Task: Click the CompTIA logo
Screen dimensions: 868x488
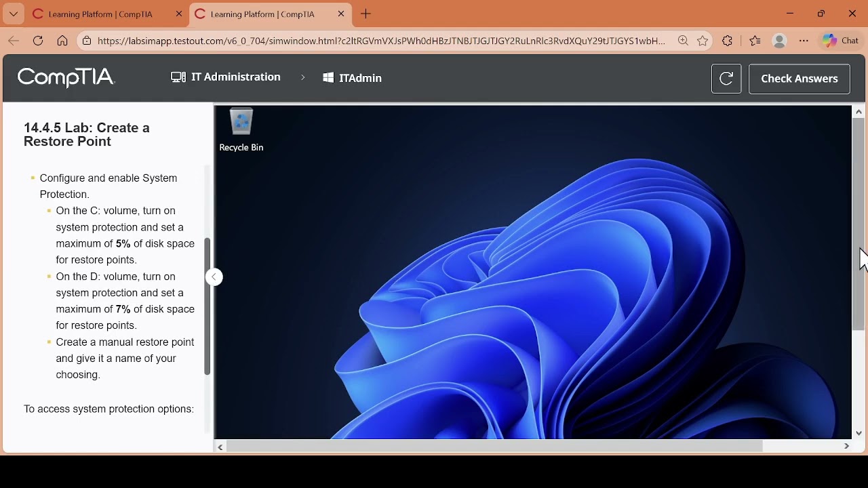Action: 66,78
